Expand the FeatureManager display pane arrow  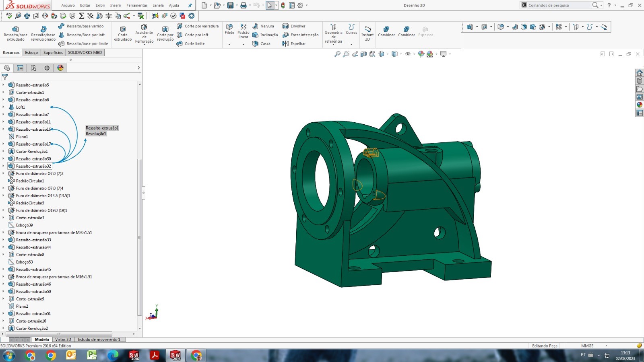(138, 68)
